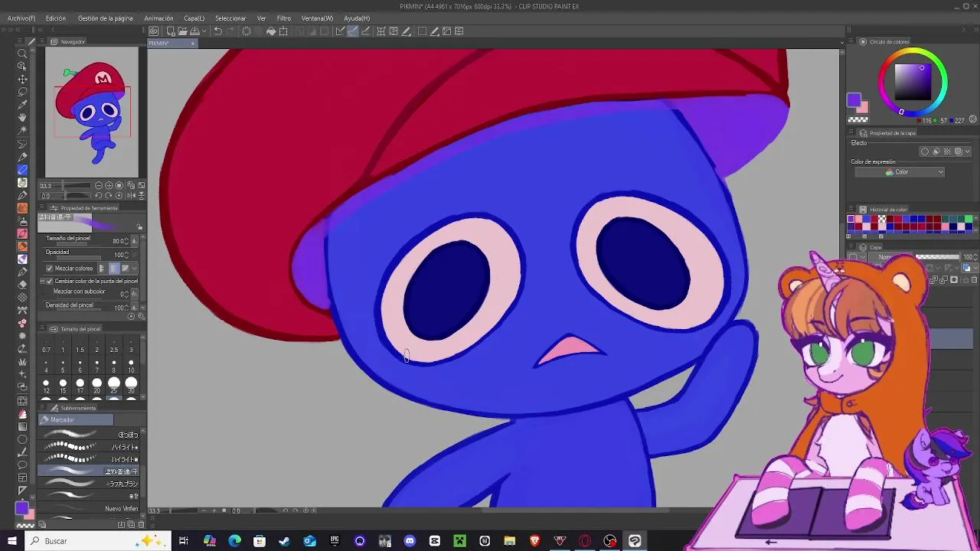980x551 pixels.
Task: Open Filtro menu
Action: coord(284,18)
